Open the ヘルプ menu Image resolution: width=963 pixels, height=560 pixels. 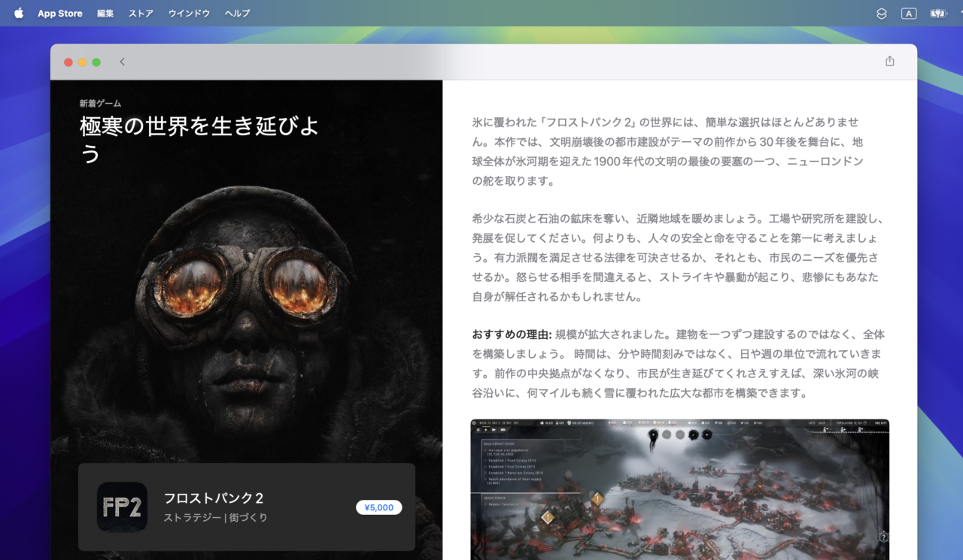click(x=237, y=14)
